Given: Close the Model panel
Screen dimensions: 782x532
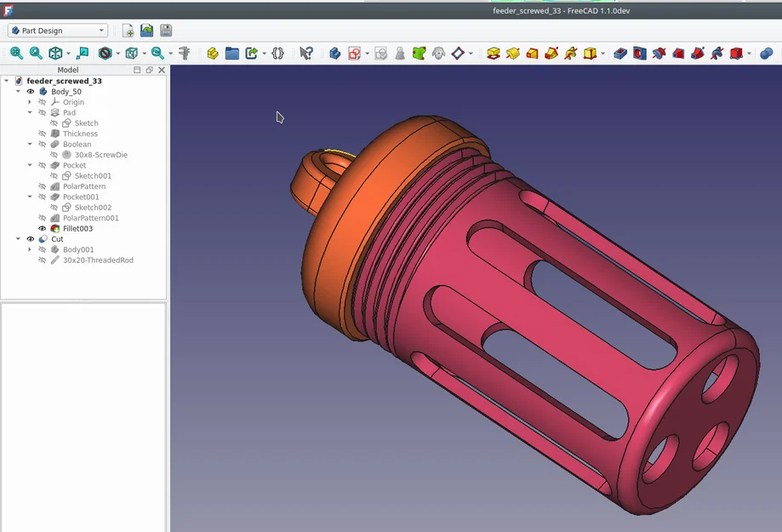Looking at the screenshot, I should [162, 70].
